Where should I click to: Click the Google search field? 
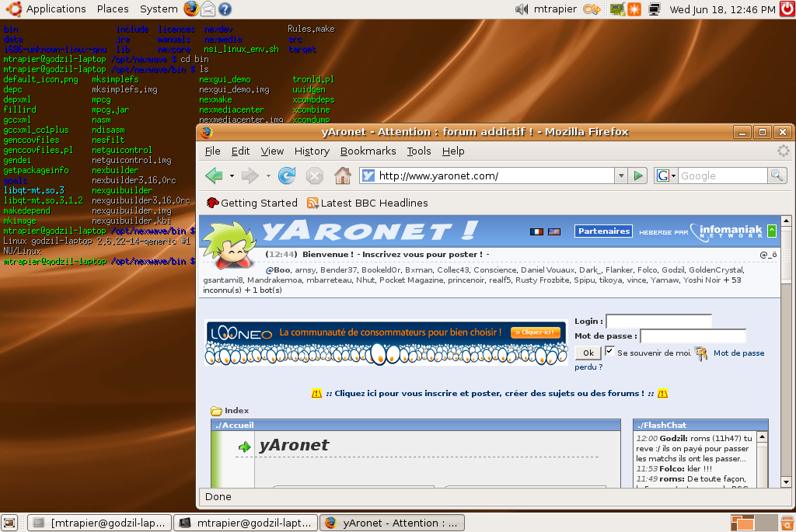(x=722, y=176)
